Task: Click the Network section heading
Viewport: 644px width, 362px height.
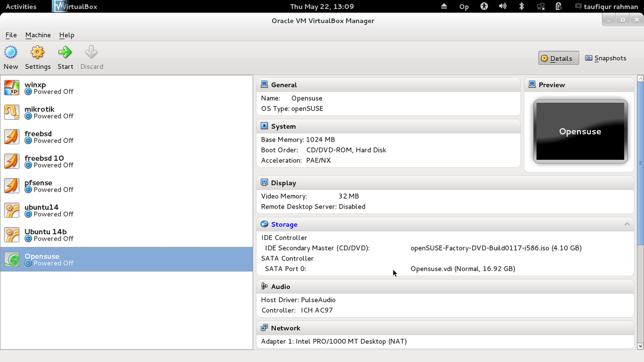Action: click(x=285, y=328)
